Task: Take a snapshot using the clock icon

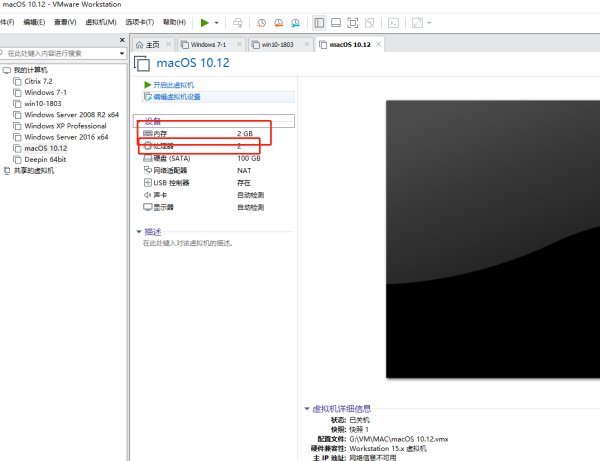Action: click(261, 23)
